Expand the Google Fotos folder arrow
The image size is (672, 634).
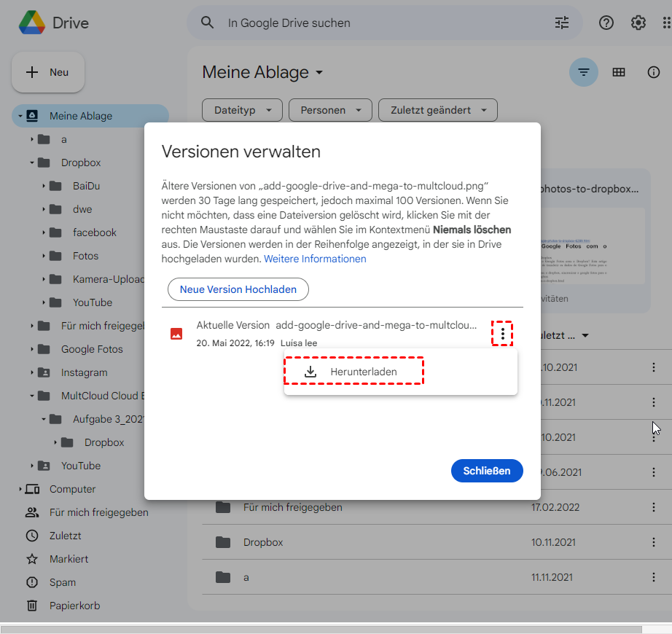[32, 349]
